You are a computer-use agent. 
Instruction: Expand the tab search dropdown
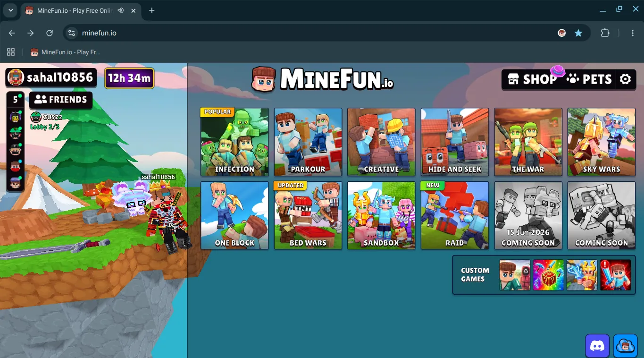click(10, 10)
